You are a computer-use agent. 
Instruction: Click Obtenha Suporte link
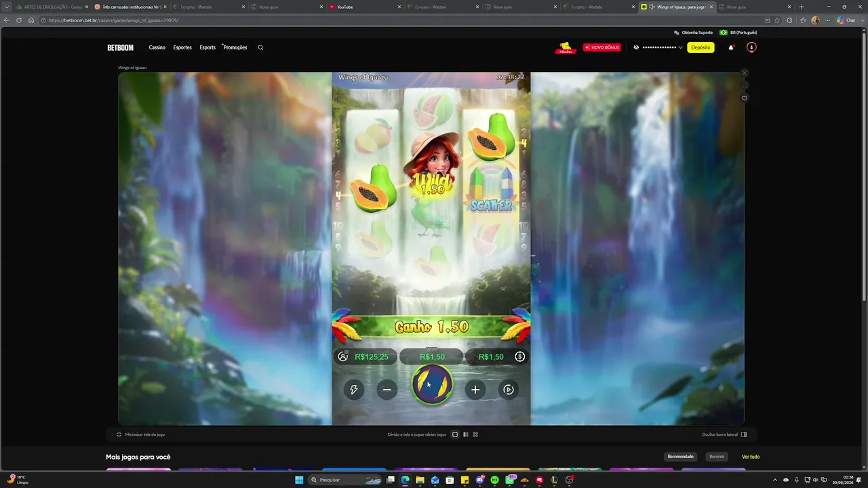(x=694, y=33)
